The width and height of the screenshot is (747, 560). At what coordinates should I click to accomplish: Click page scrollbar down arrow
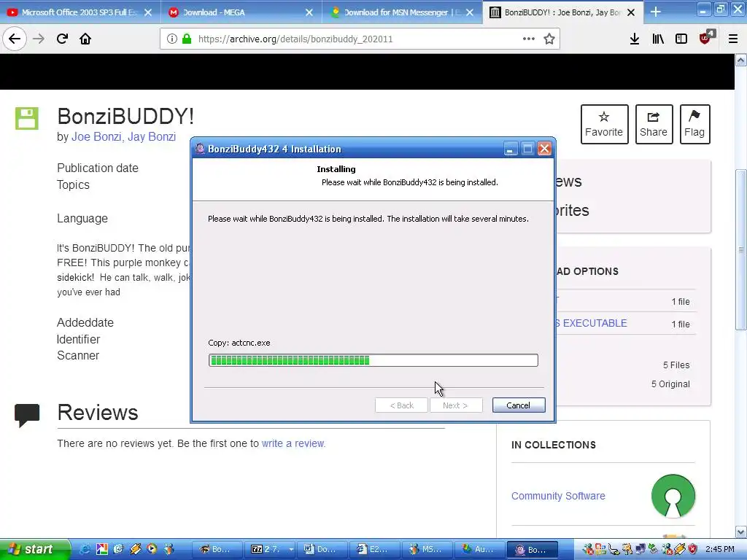tap(741, 532)
